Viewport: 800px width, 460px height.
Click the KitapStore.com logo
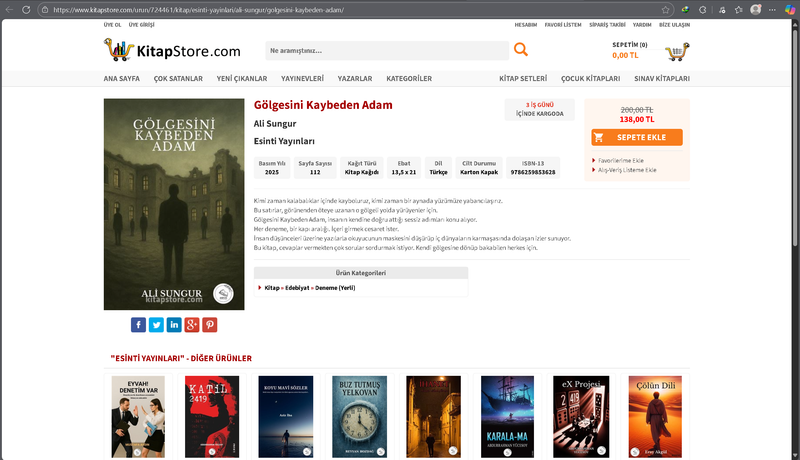pos(172,50)
